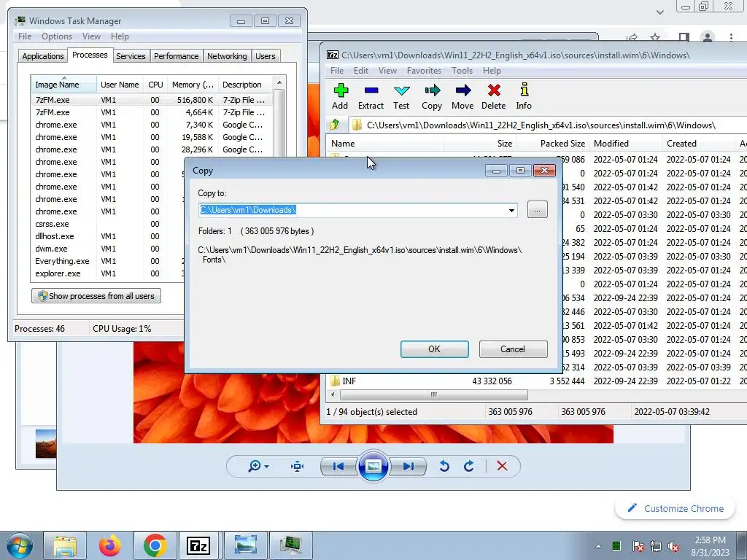Screen dimensions: 747x560
Task: Click Show processes from all users
Action: point(96,296)
